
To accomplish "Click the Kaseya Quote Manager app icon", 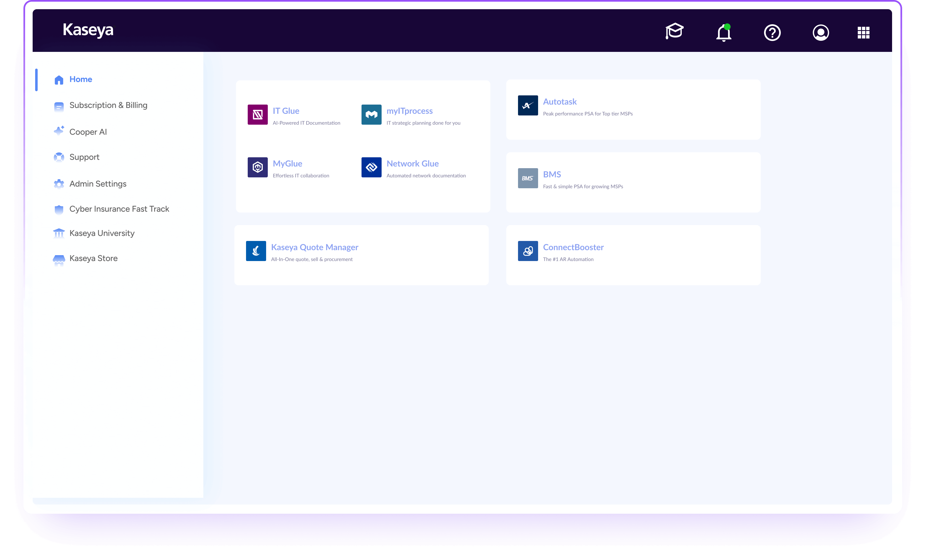I will [256, 251].
